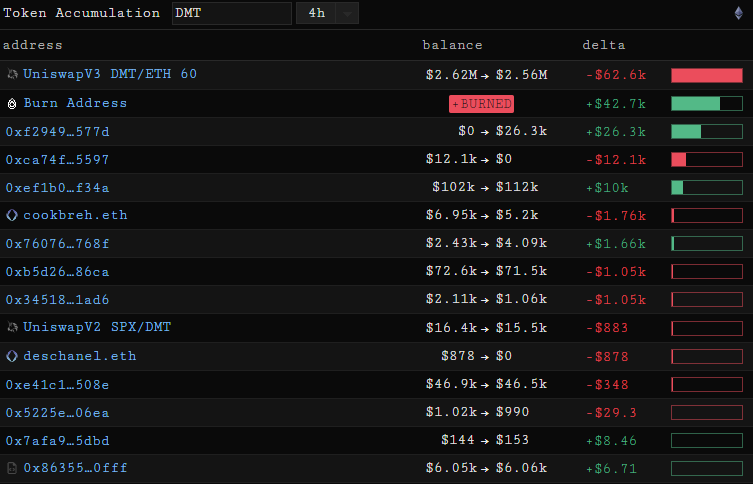Image resolution: width=753 pixels, height=484 pixels.
Task: Click the ENS icon next to cookbreh.eth
Action: click(12, 215)
